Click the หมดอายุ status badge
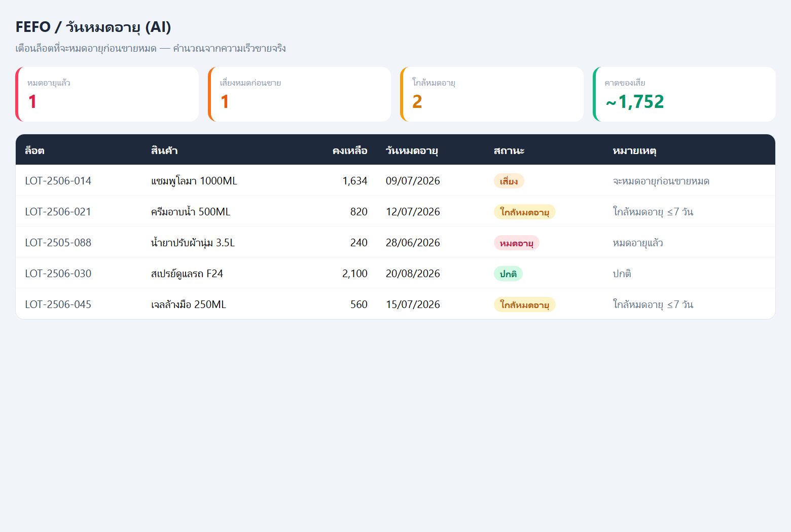 point(517,243)
